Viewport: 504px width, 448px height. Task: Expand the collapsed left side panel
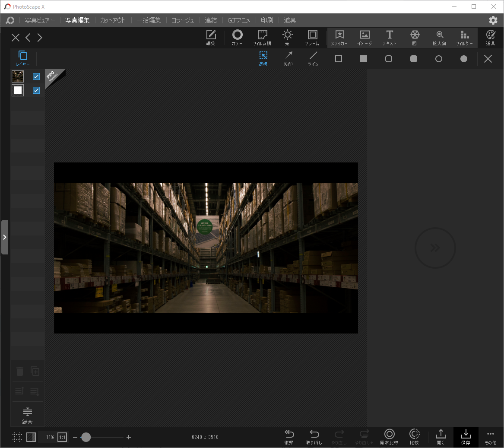pyautogui.click(x=5, y=237)
